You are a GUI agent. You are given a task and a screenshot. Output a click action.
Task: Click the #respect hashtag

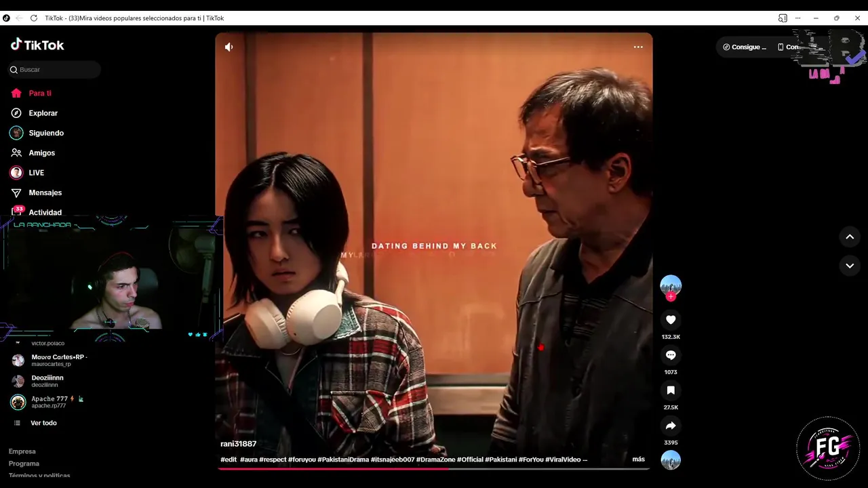pyautogui.click(x=273, y=460)
